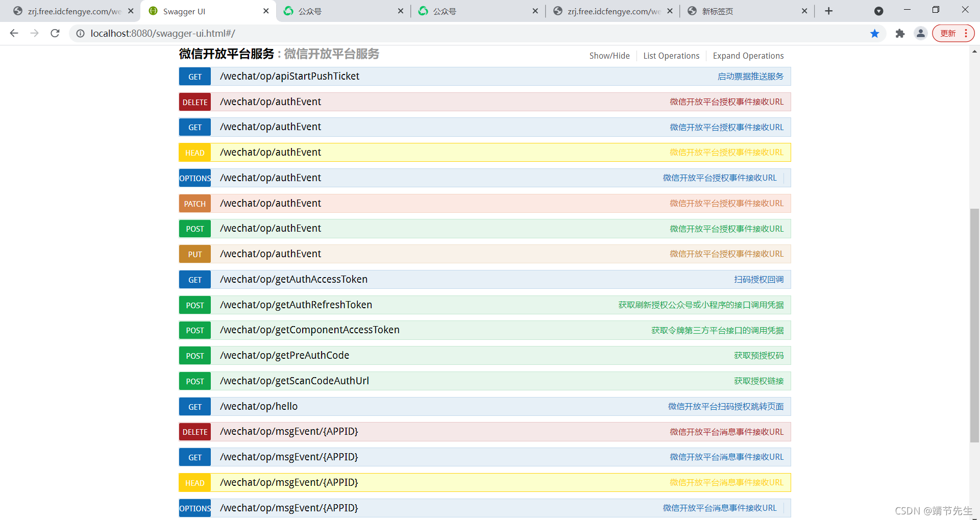
Task: Click the 扫码授权回调 description
Action: [x=759, y=280]
